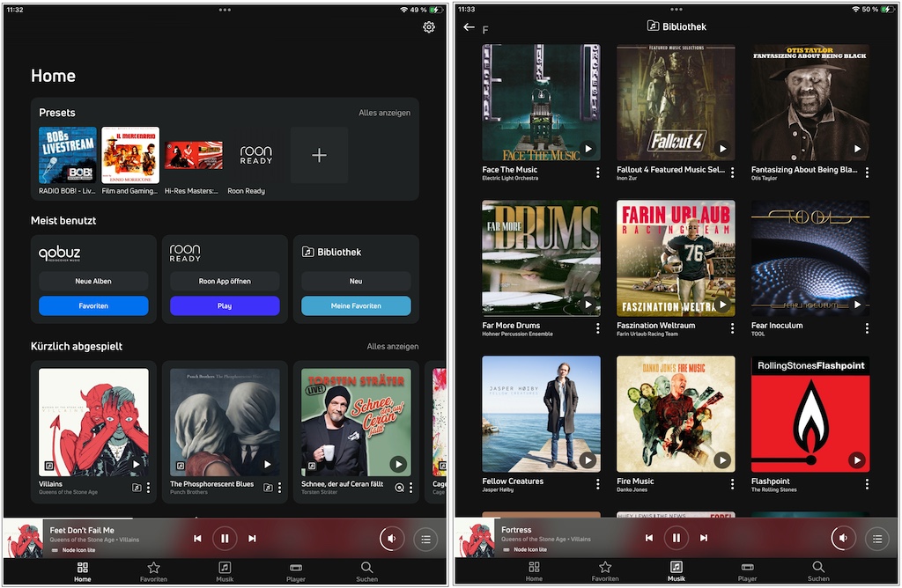Play Fantasizing About Being Black album

tap(857, 148)
